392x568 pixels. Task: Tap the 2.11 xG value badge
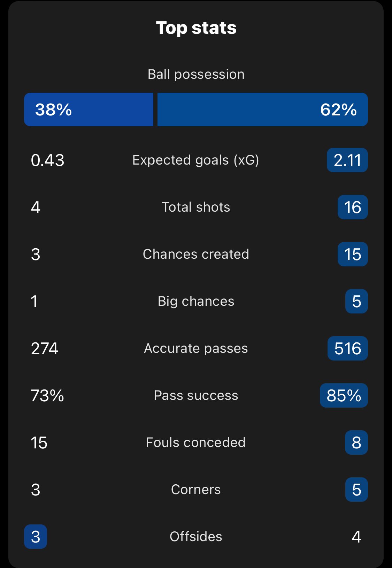(347, 160)
